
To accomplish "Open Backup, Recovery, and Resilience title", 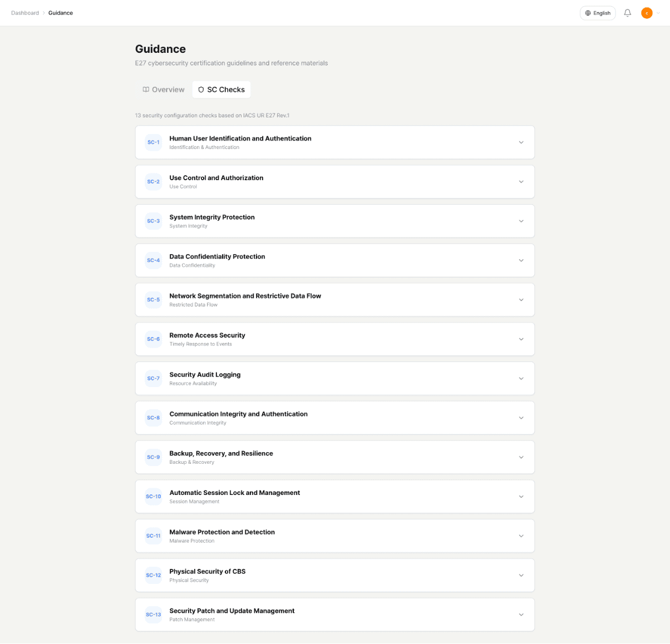I will [221, 453].
